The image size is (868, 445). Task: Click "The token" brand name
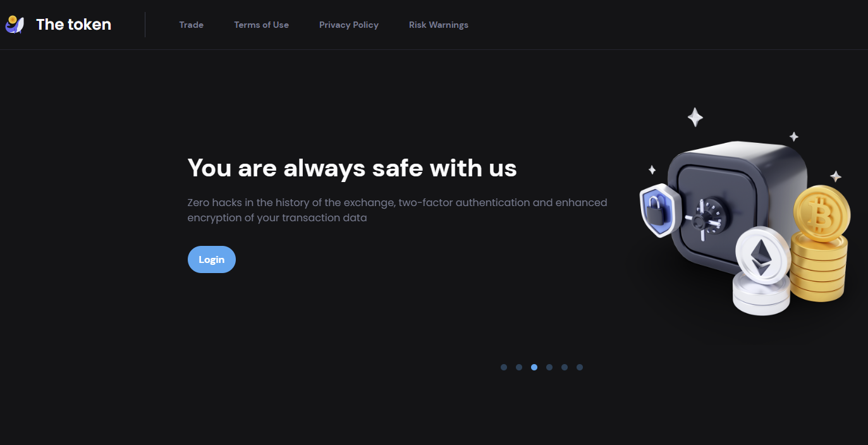coord(73,25)
